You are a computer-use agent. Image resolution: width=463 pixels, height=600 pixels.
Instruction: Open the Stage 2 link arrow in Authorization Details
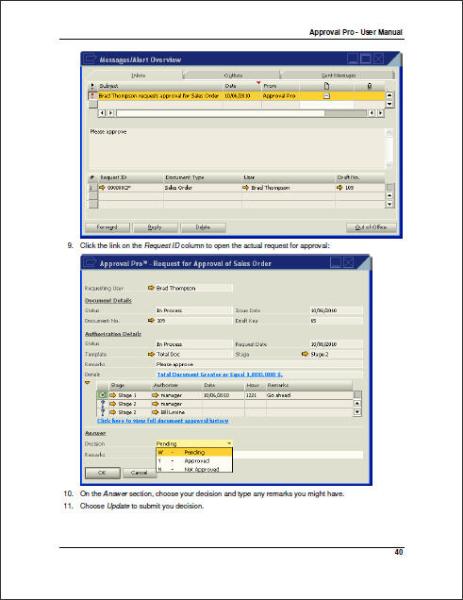(305, 354)
